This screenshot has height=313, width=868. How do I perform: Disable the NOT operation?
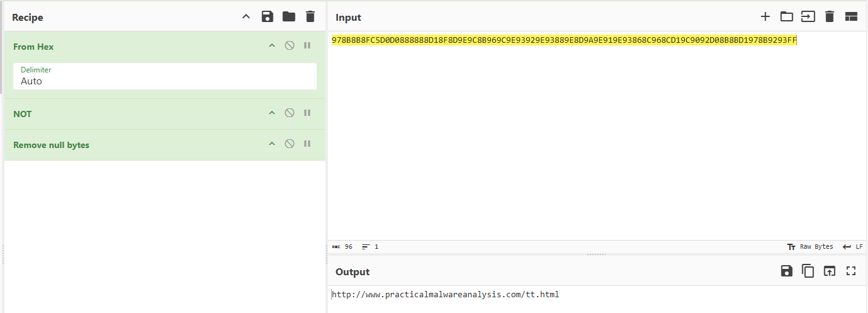coord(290,113)
